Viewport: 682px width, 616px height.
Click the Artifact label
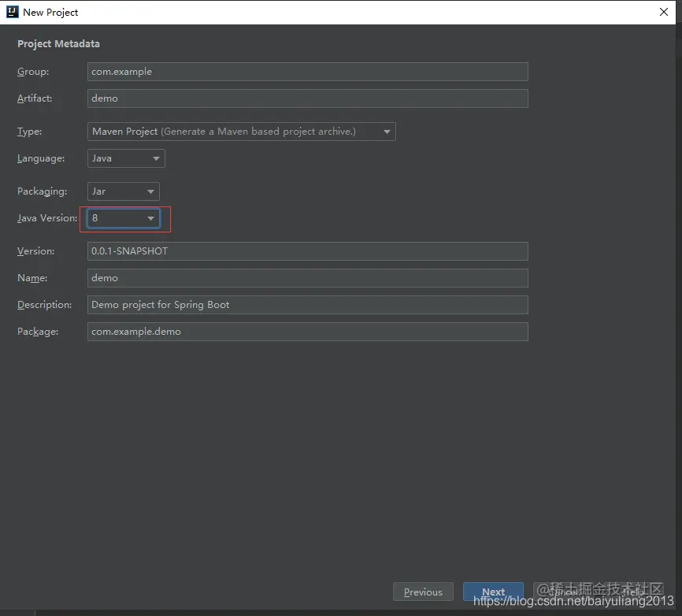[35, 98]
